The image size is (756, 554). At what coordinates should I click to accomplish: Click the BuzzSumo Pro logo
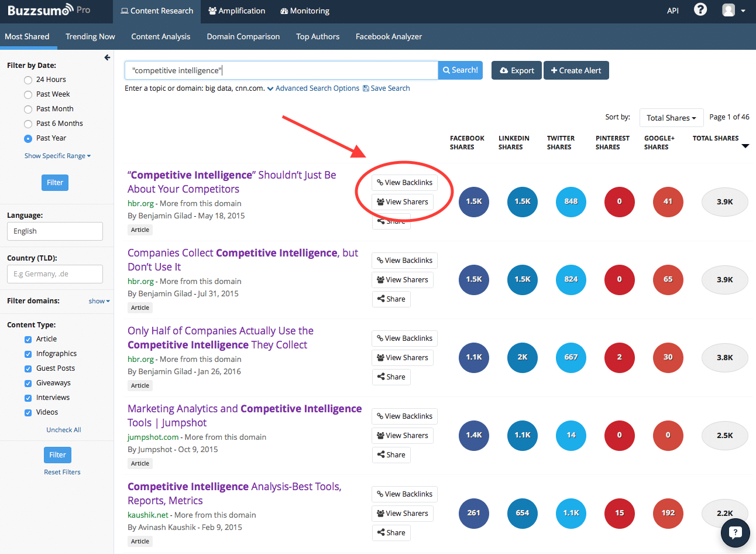click(x=49, y=10)
